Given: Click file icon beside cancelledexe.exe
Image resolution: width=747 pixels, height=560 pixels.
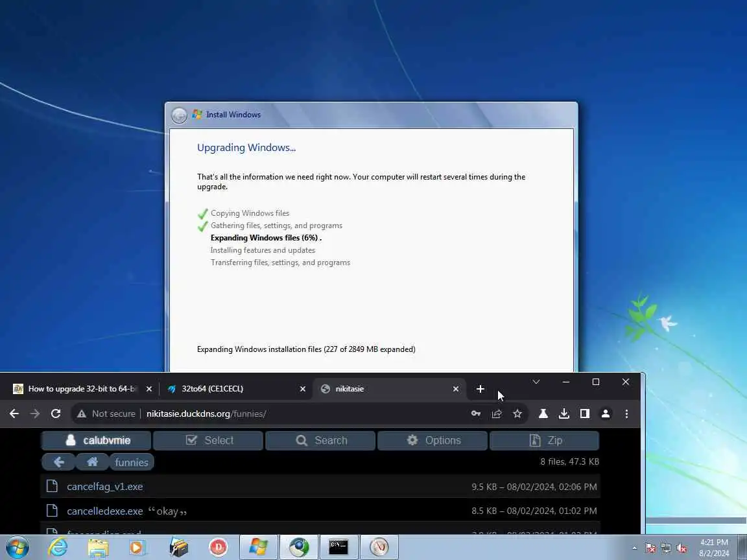Looking at the screenshot, I should pos(52,511).
